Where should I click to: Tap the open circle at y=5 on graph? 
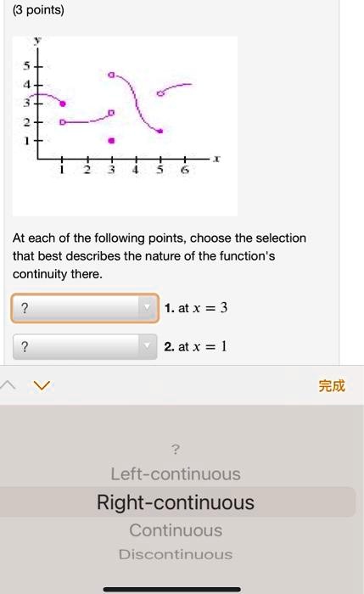pyautogui.click(x=111, y=75)
